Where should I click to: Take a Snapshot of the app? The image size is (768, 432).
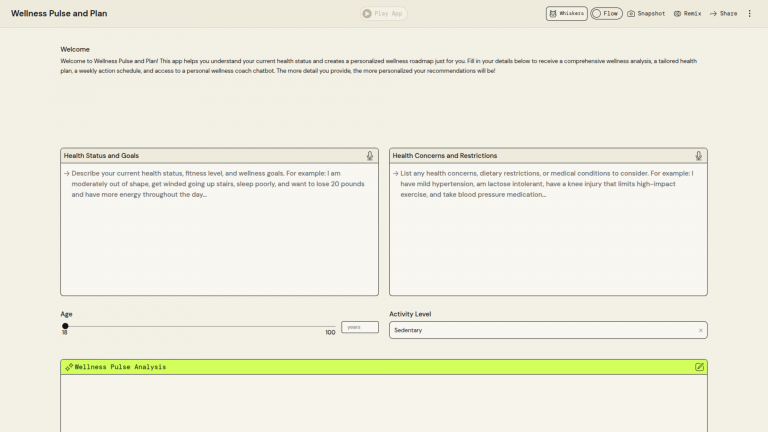pyautogui.click(x=646, y=14)
